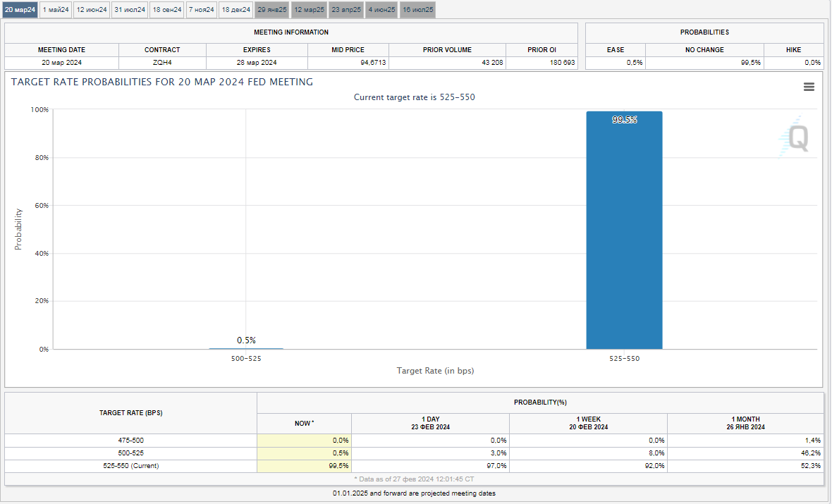Image resolution: width=832 pixels, height=504 pixels.
Task: Open the chart context menu hamburger icon
Action: pos(809,87)
